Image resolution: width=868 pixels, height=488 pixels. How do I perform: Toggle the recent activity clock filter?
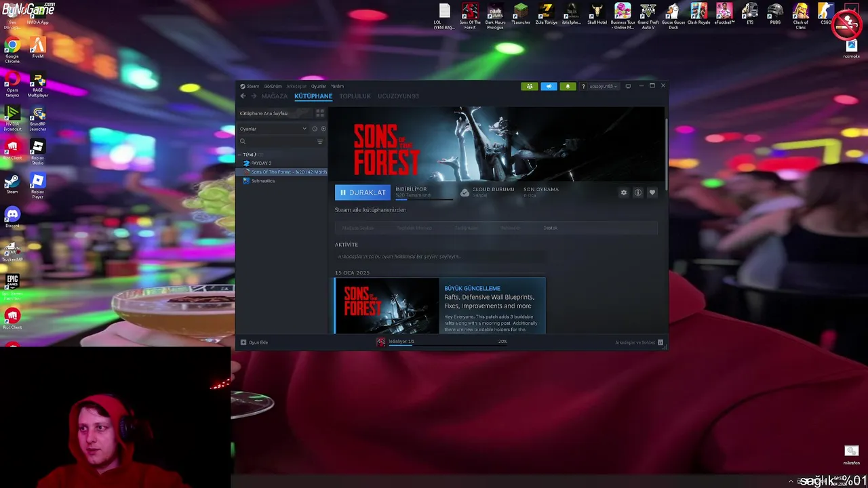[315, 129]
